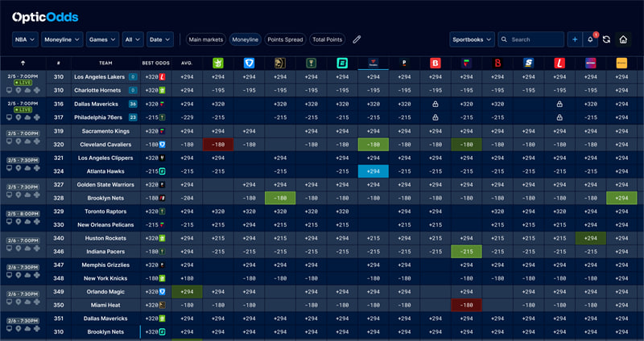The height and width of the screenshot is (341, 644).
Task: Open the Date filter dropdown
Action: (x=159, y=39)
